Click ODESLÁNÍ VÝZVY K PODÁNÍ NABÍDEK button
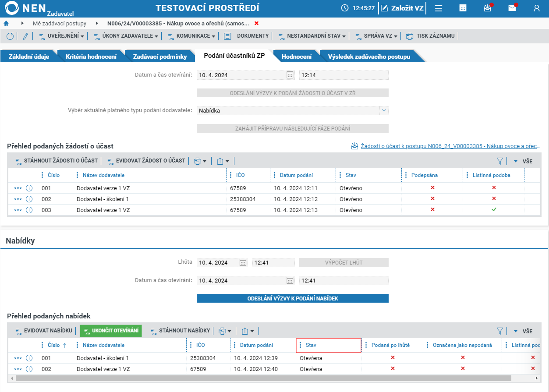 point(293,298)
